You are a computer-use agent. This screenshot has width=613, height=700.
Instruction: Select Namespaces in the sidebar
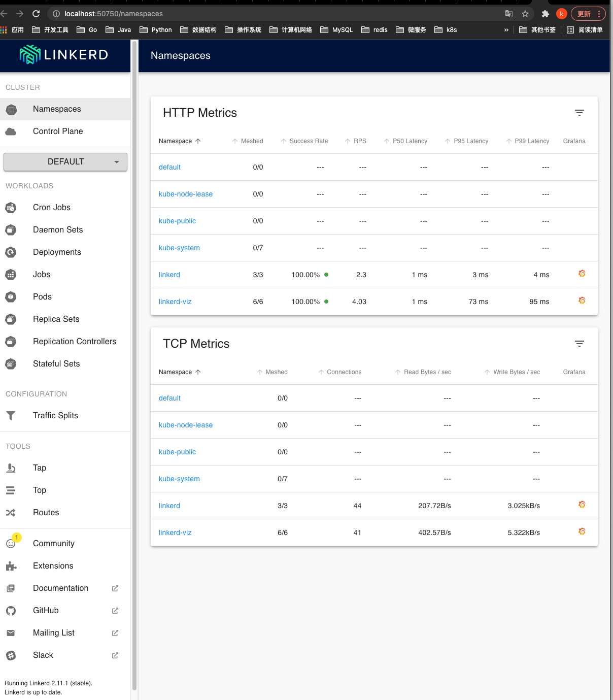(x=65, y=109)
